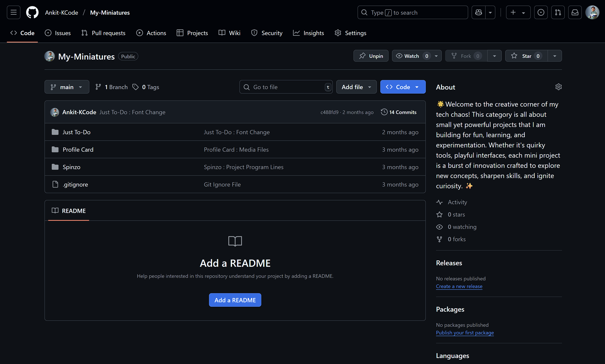605x364 pixels.
Task: Expand the Fork options dropdown arrow
Action: [495, 56]
